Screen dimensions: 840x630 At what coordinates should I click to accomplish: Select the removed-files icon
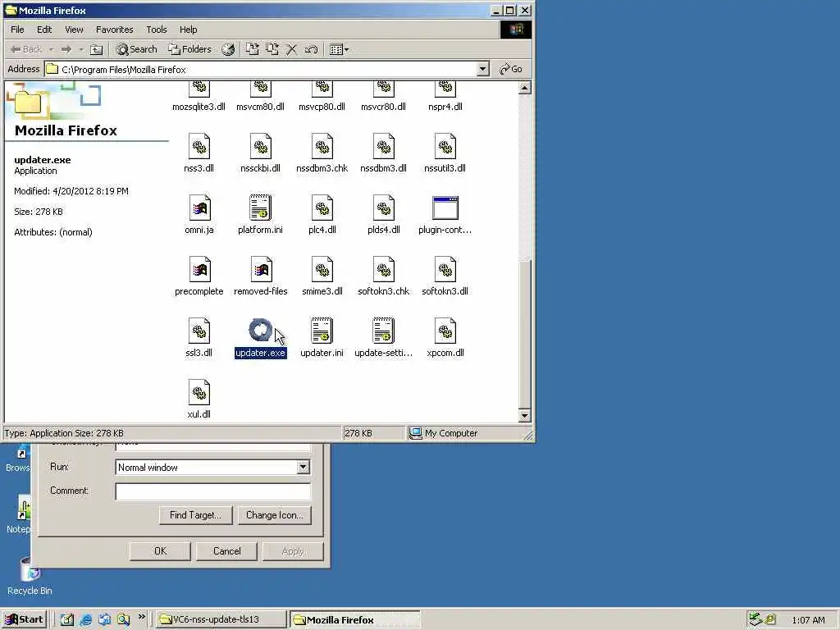(260, 269)
